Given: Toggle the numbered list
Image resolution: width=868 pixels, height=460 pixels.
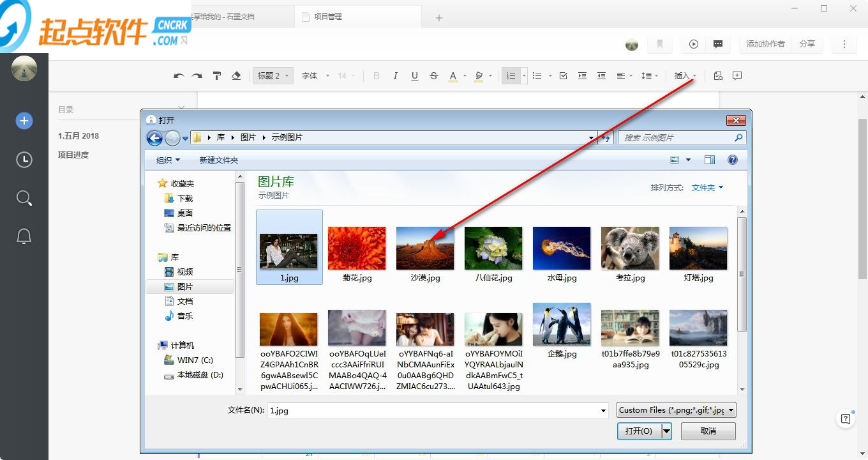Looking at the screenshot, I should 511,76.
